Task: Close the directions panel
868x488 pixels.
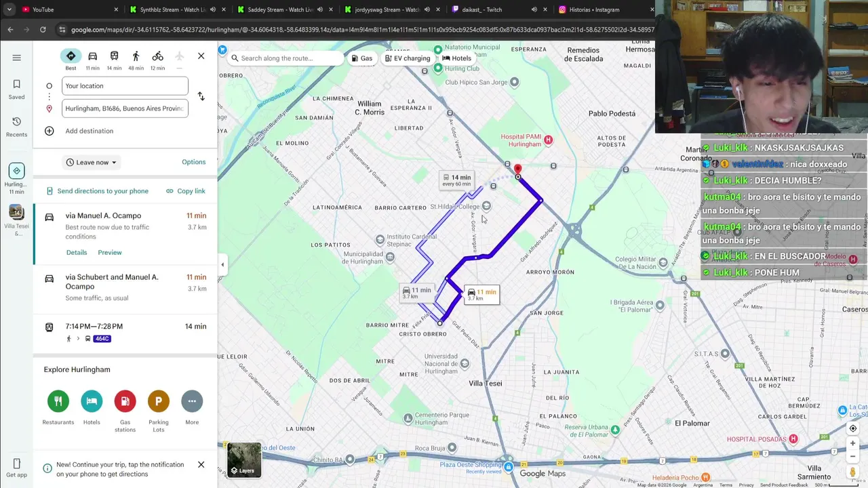Action: pos(201,56)
